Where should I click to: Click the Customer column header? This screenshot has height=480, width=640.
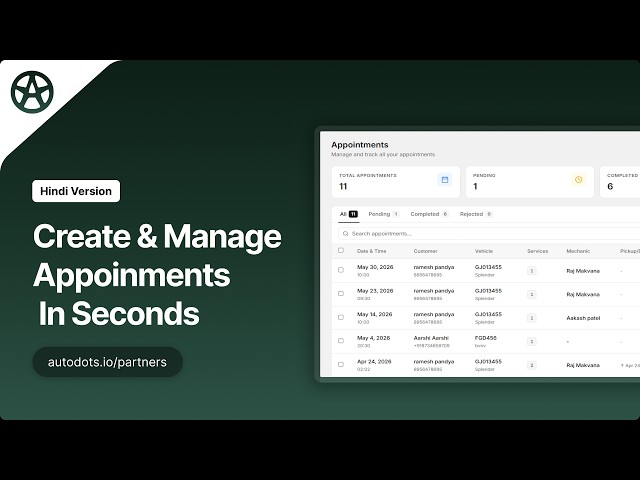point(425,251)
